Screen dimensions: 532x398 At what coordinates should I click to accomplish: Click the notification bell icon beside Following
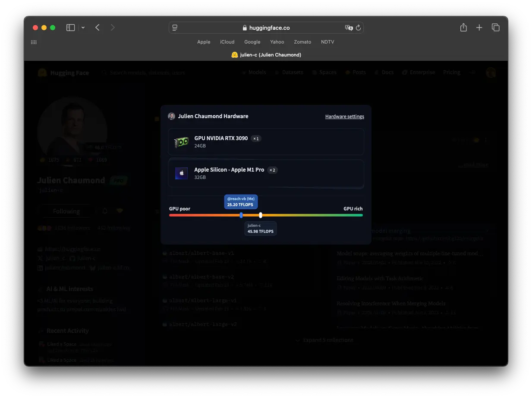(x=104, y=211)
